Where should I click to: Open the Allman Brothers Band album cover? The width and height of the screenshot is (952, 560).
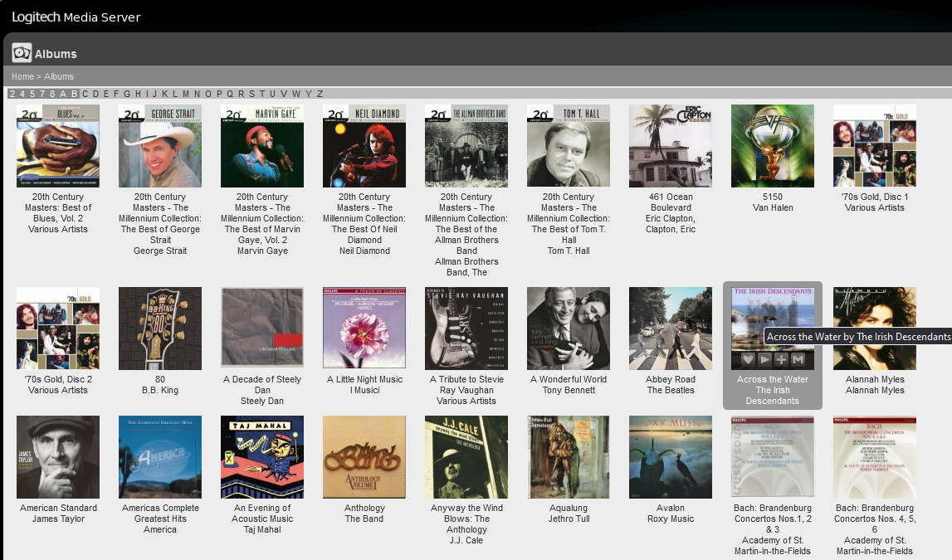[x=466, y=146]
